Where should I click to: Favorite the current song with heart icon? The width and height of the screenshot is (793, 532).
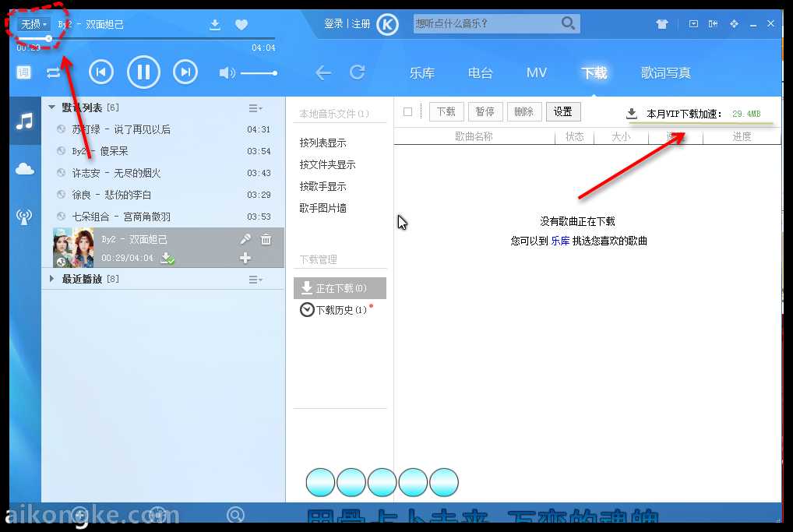pos(241,24)
